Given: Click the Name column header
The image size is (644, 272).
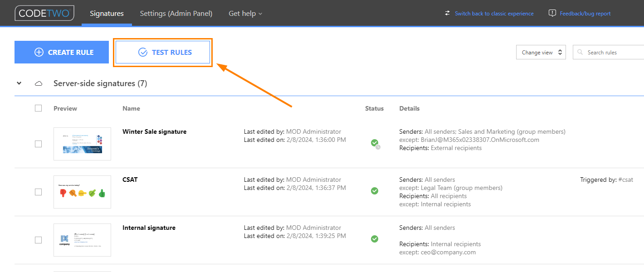Looking at the screenshot, I should point(131,108).
